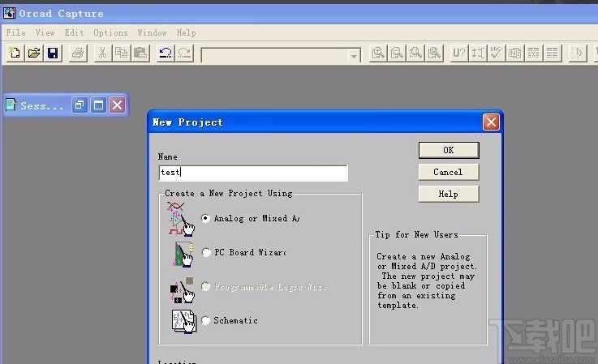Click the Annotate U? toolbar icon

[x=458, y=53]
